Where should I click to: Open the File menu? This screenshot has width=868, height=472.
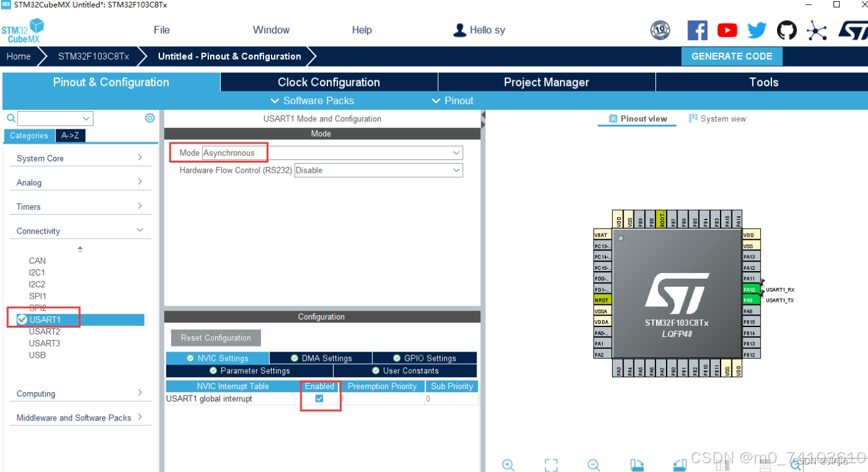pyautogui.click(x=162, y=30)
